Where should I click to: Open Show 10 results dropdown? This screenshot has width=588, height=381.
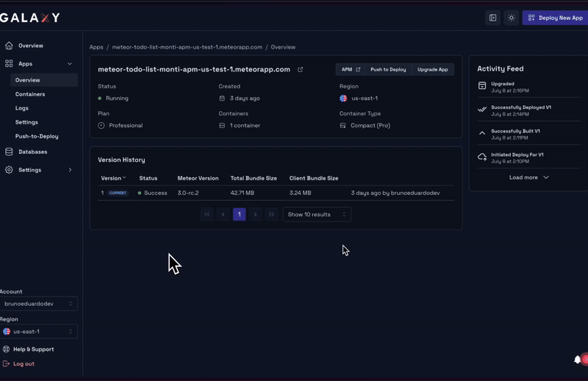(317, 214)
